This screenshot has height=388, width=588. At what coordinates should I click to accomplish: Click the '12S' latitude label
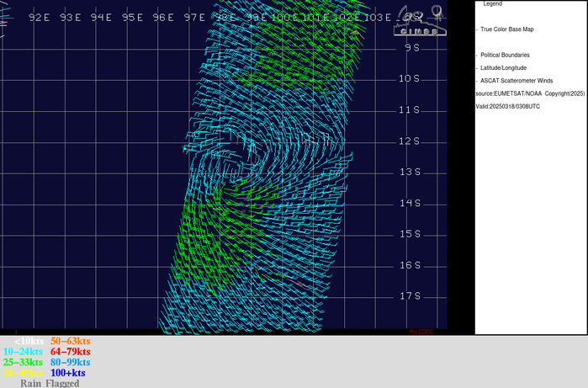tap(409, 141)
